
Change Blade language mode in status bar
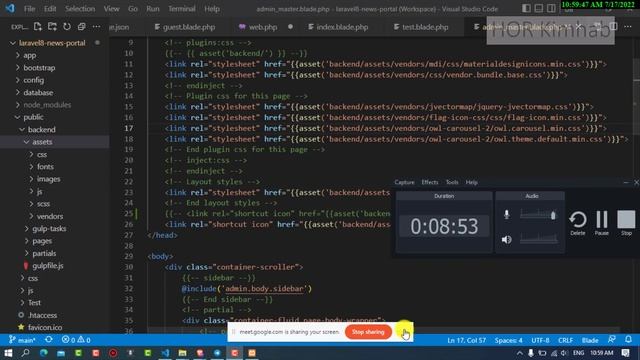[x=590, y=340]
